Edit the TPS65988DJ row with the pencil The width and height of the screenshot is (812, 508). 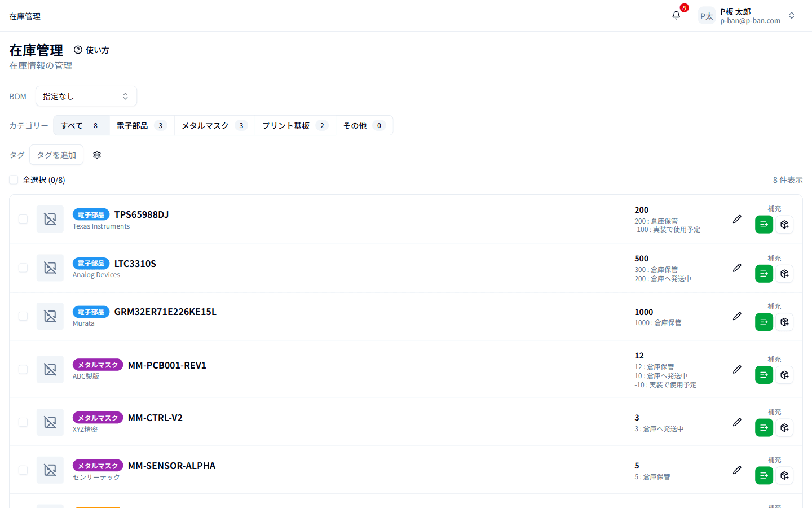coord(737,219)
